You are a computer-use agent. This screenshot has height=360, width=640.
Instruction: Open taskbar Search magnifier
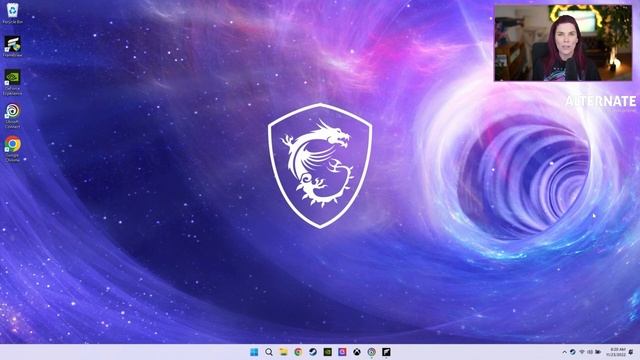tap(269, 352)
